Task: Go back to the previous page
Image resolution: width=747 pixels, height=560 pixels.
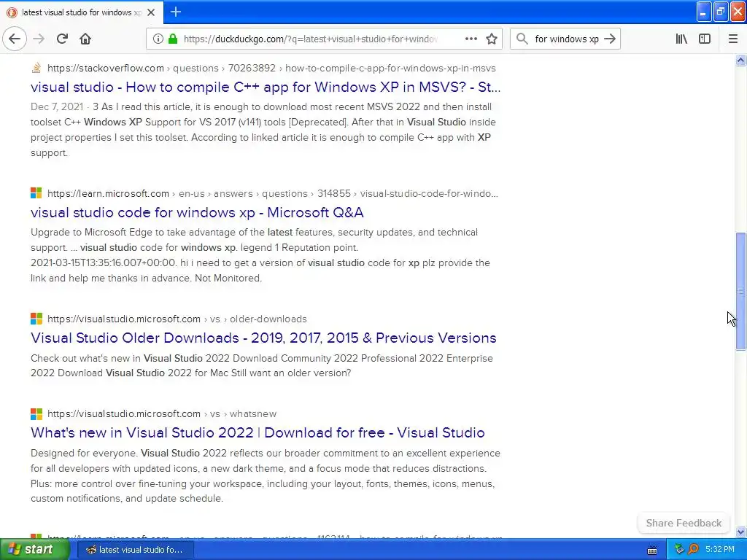Action: 15,39
